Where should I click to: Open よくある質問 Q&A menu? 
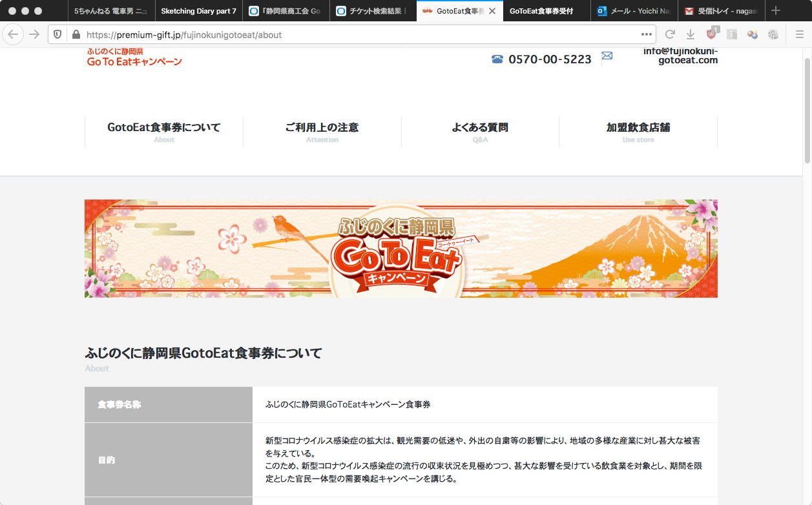pos(480,132)
